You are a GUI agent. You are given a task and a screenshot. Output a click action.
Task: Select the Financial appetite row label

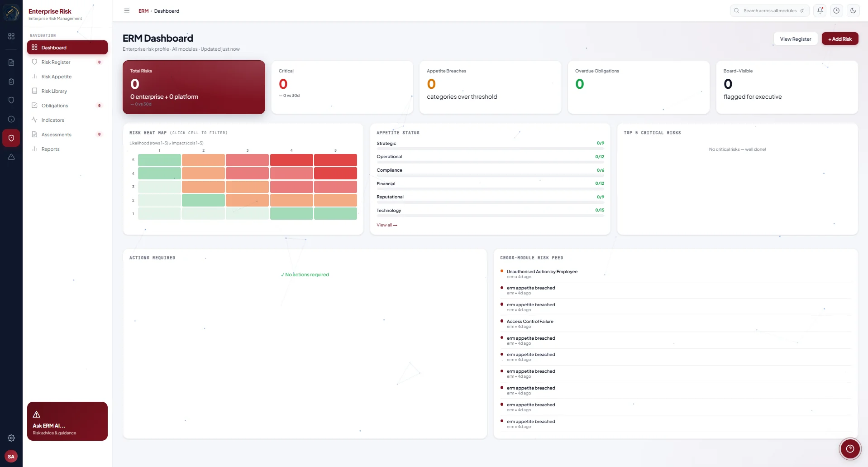tap(386, 184)
